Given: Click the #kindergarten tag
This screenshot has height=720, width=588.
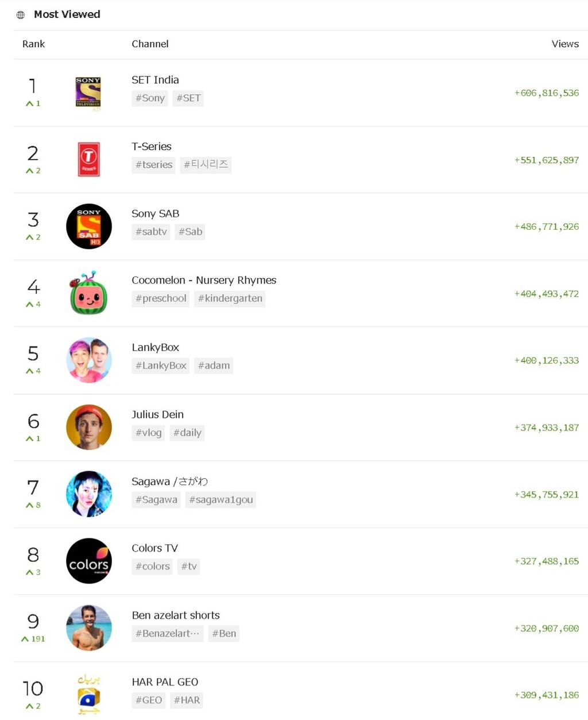Looking at the screenshot, I should coord(230,299).
